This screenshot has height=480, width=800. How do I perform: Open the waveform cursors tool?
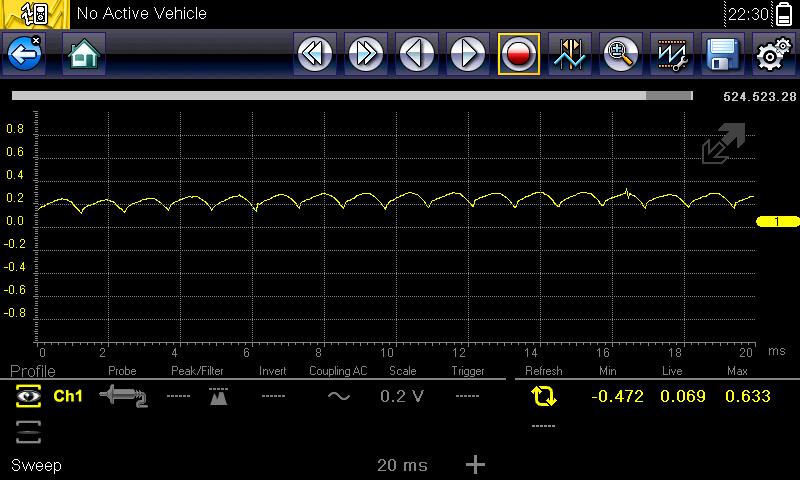[x=570, y=54]
